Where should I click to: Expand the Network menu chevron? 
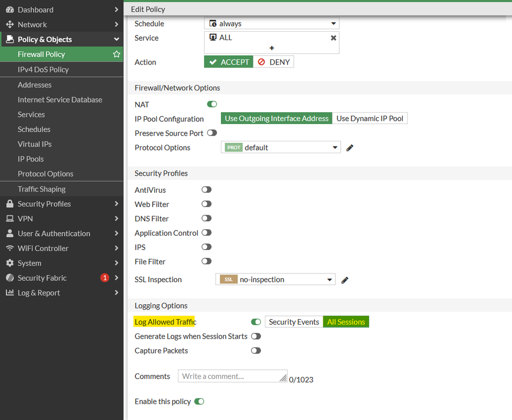[116, 25]
